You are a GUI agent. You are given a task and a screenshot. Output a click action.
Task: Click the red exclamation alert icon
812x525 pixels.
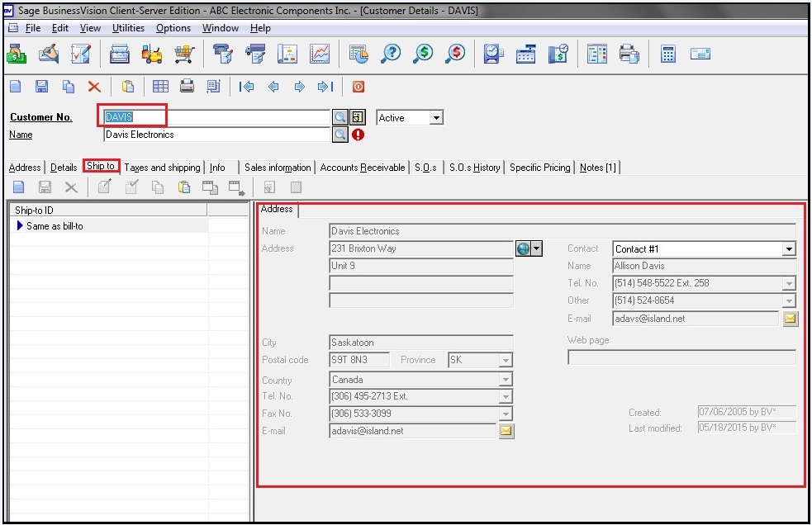358,135
